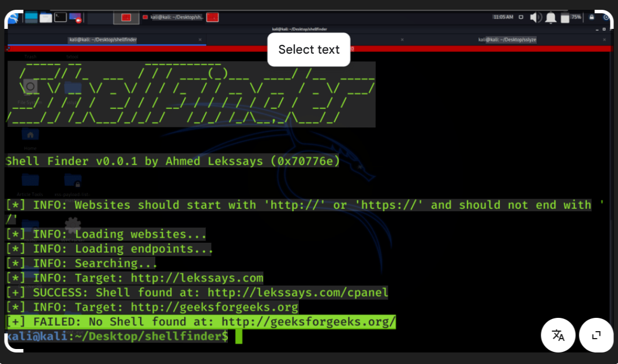618x364 pixels.
Task: Click the Select text button
Action: pyautogui.click(x=309, y=50)
